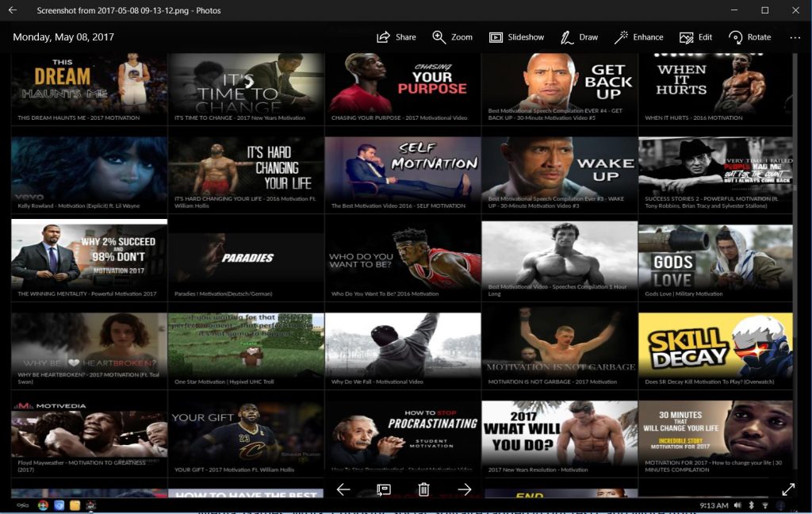Image resolution: width=812 pixels, height=514 pixels.
Task: Open the three-dot more options menu
Action: pos(795,37)
